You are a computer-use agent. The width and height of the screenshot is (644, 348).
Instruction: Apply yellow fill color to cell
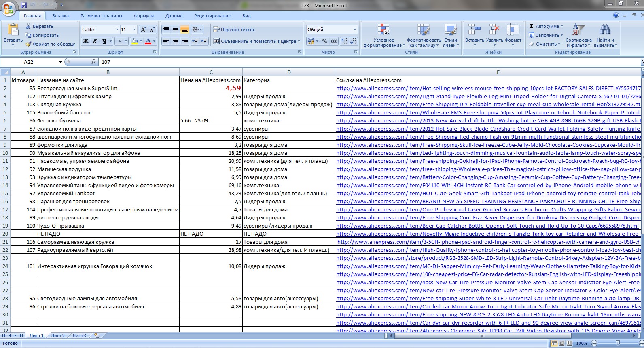point(135,41)
